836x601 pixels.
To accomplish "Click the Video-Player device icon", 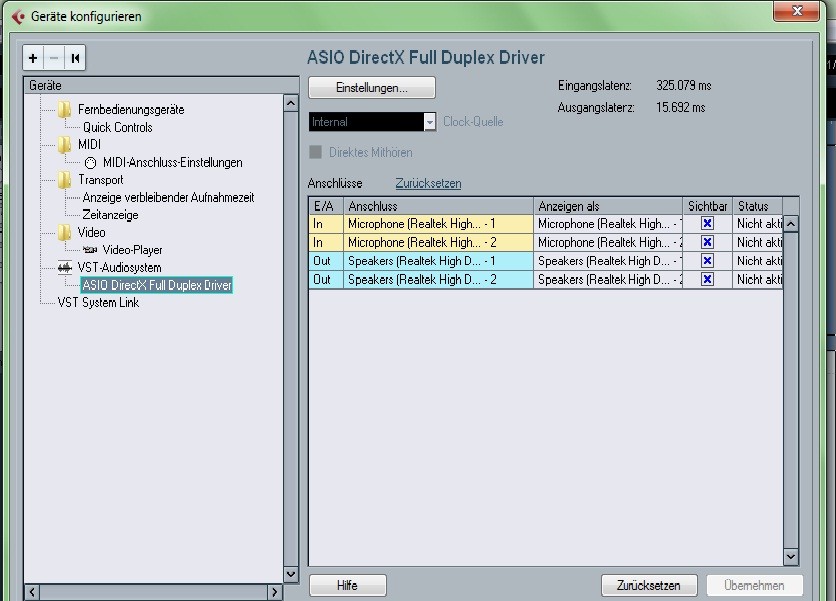I will tap(90, 250).
